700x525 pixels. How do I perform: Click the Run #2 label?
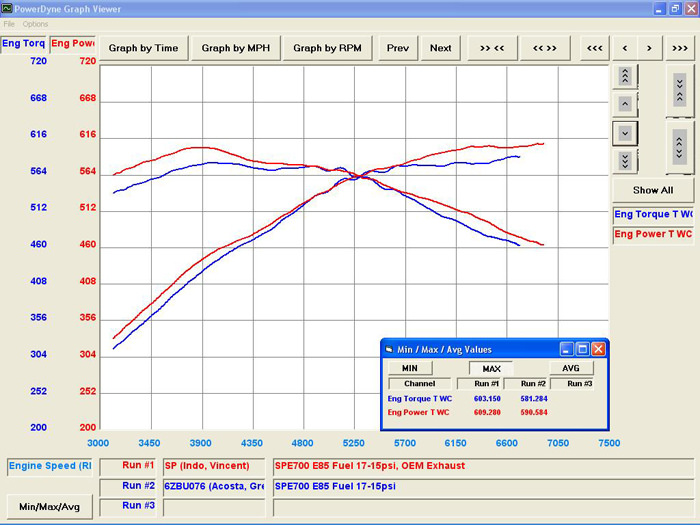coord(128,486)
